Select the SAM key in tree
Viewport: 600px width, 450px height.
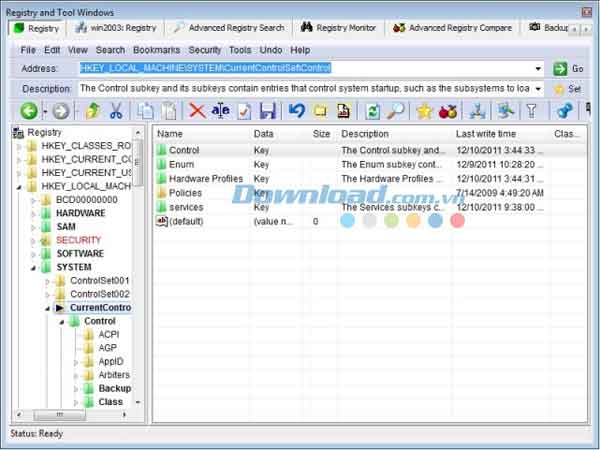click(x=66, y=227)
